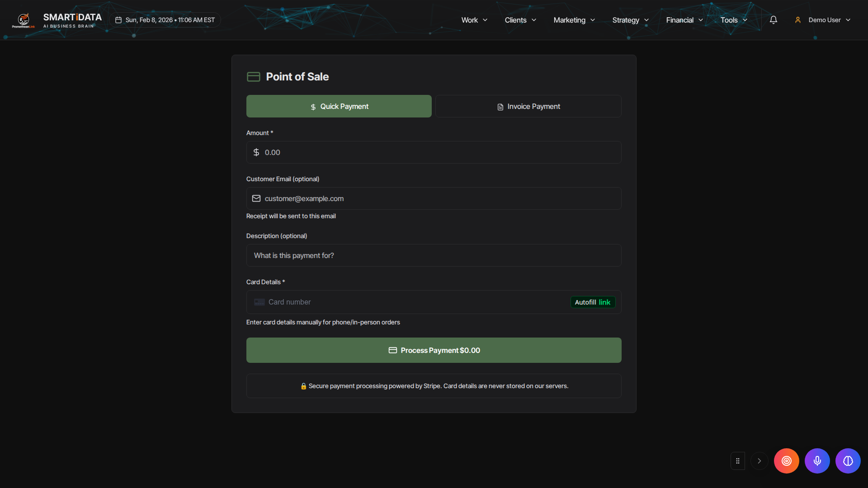Viewport: 868px width, 488px height.
Task: Click the SmartiData logo icon
Action: (x=24, y=20)
